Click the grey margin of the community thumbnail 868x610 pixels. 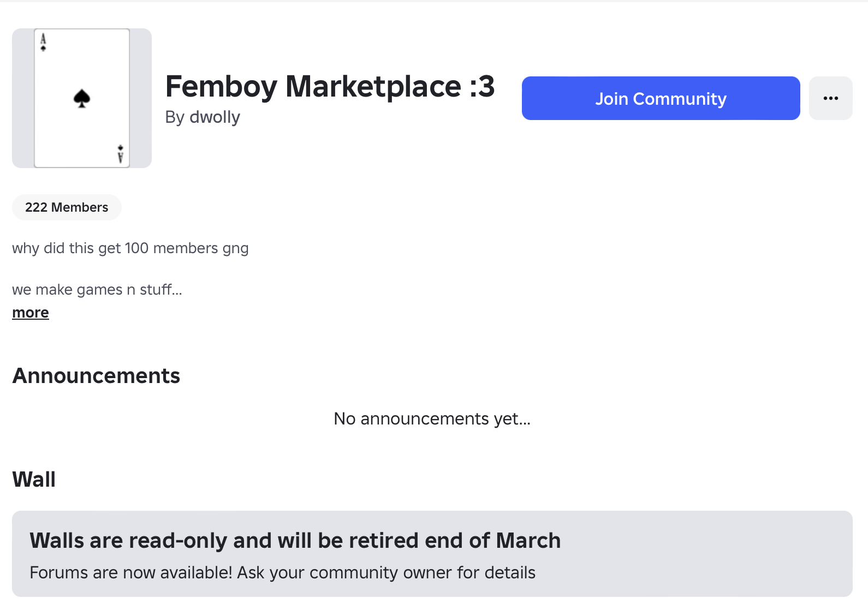(23, 98)
